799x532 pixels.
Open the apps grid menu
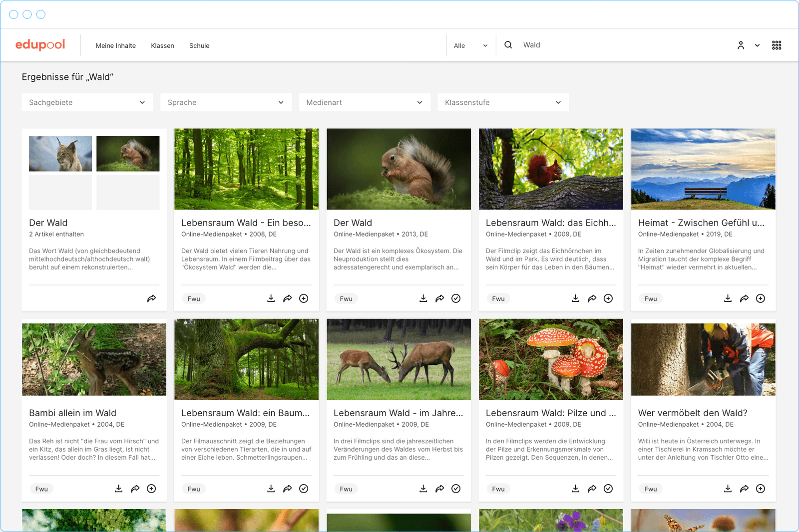point(777,45)
